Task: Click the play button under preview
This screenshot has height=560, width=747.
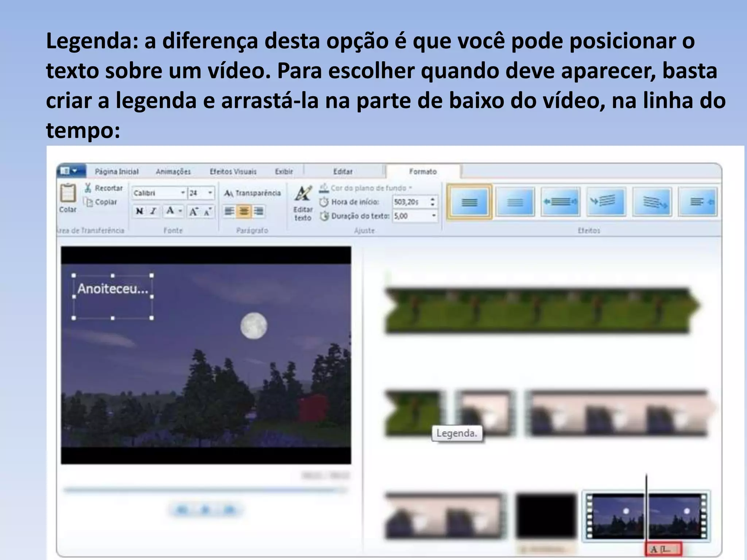Action: coord(205,510)
